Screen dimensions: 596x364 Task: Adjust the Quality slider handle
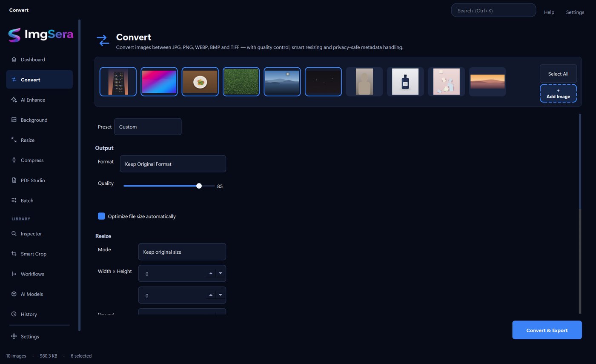click(x=199, y=186)
